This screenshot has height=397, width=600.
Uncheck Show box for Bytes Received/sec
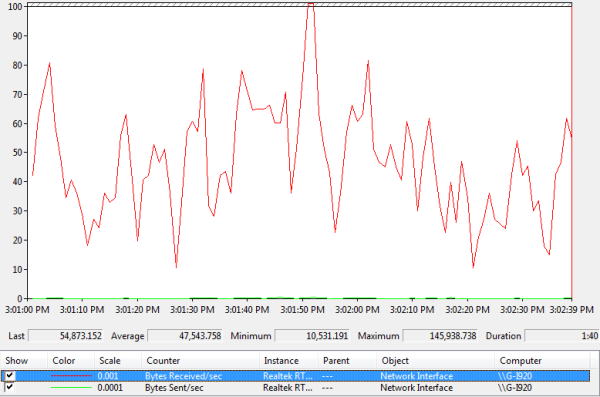[10, 376]
